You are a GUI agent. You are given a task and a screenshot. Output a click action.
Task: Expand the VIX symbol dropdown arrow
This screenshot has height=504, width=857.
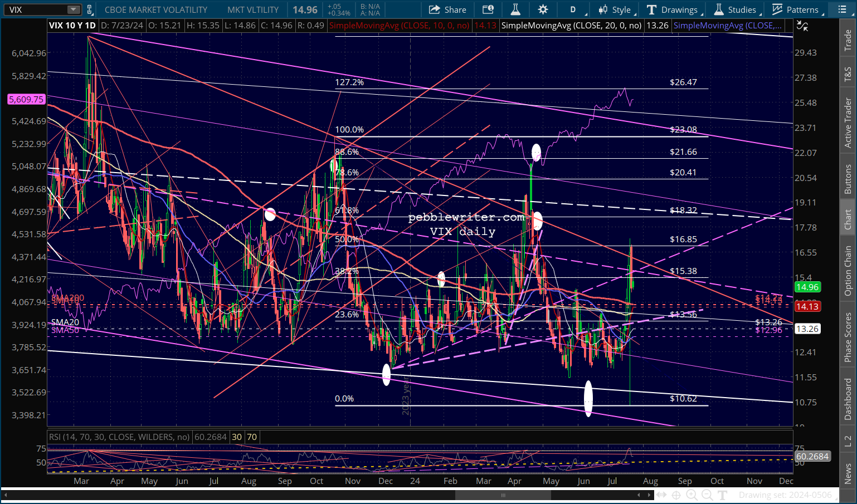click(74, 9)
